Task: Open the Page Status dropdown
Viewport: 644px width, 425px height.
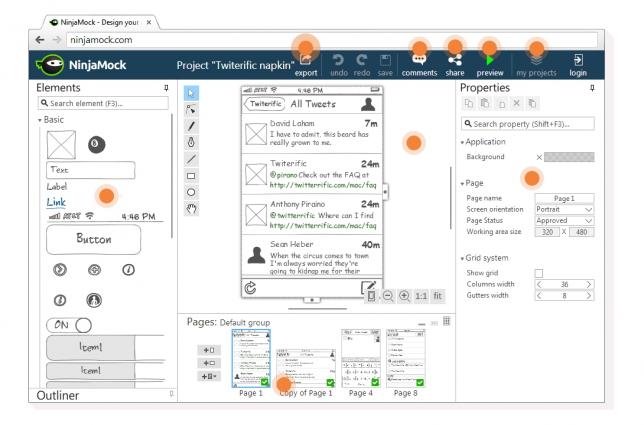Action: point(564,221)
